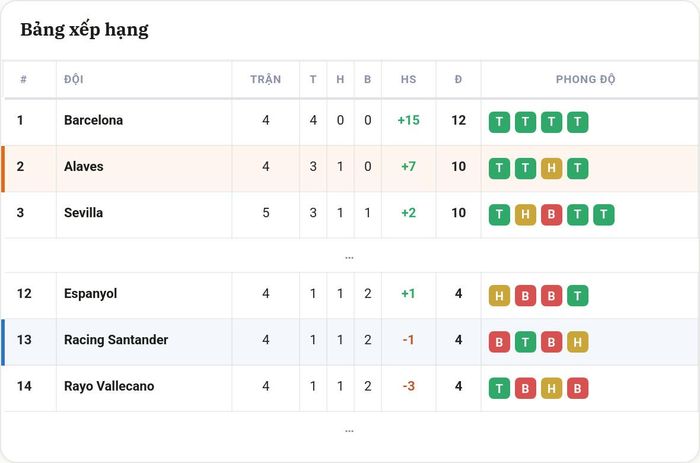The image size is (700, 463).
Task: Click the ĐỘI column header
Action: coord(74,79)
